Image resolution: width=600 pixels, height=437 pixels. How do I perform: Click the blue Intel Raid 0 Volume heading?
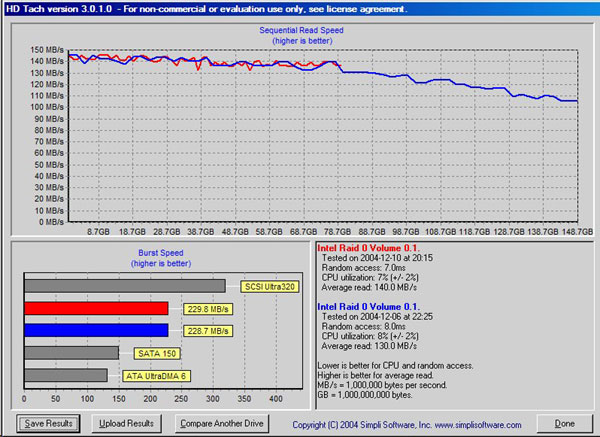(x=368, y=307)
